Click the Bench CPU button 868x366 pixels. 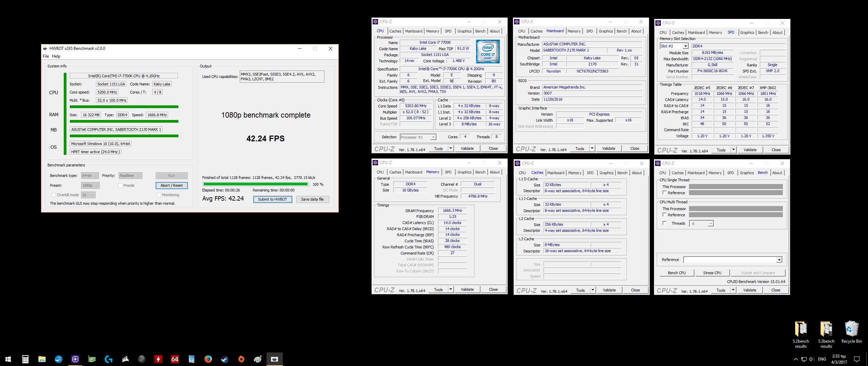[x=676, y=273]
